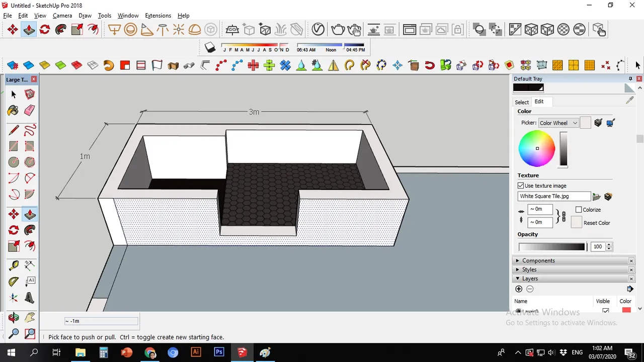Adjust the opacity slider
The width and height of the screenshot is (644, 362).
tap(552, 247)
